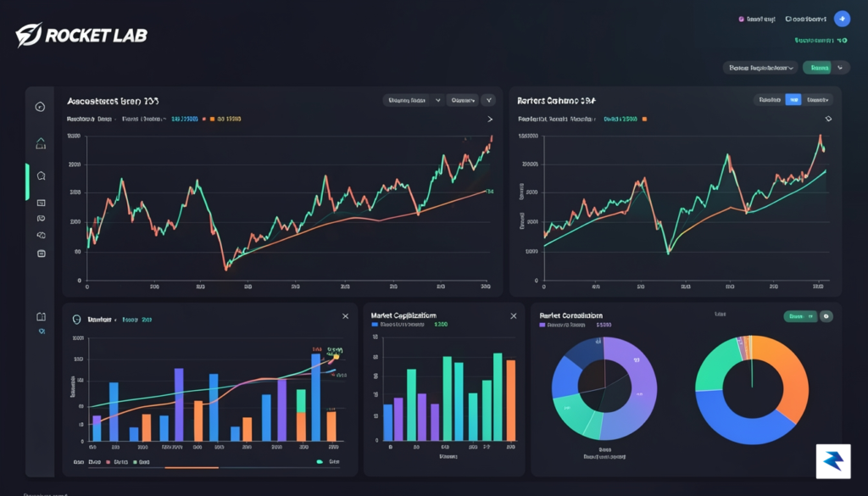Click the book icon in lower sidebar
This screenshot has height=496, width=868.
point(41,316)
